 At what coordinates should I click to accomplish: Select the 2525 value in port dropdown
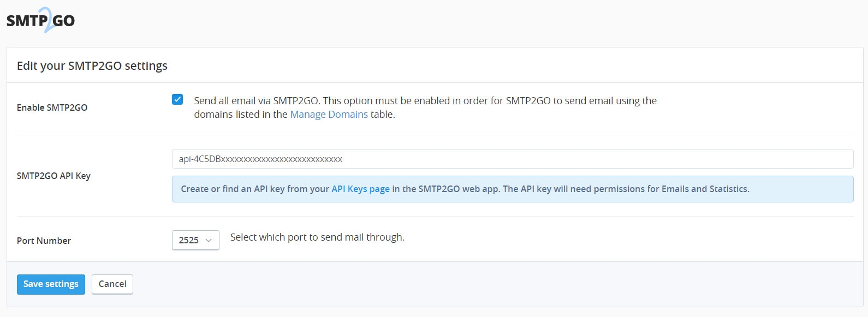(x=188, y=240)
